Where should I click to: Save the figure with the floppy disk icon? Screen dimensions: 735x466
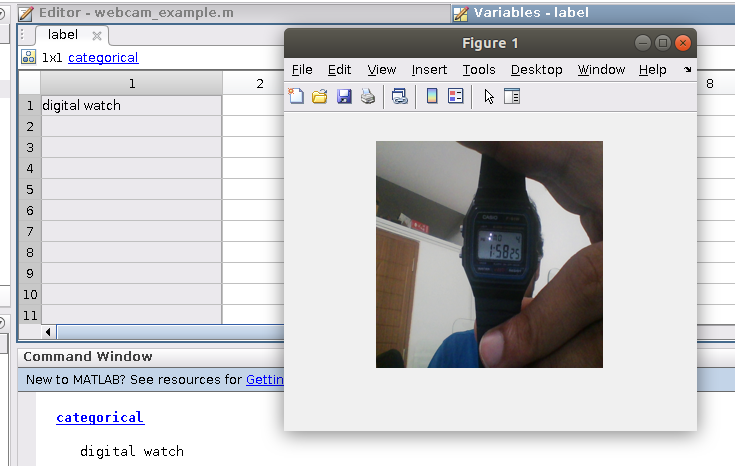click(344, 97)
